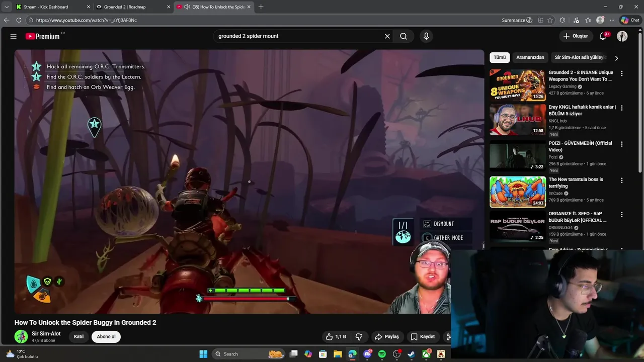Click the browser address bar URL
Image resolution: width=644 pixels, height=362 pixels.
pyautogui.click(x=87, y=20)
